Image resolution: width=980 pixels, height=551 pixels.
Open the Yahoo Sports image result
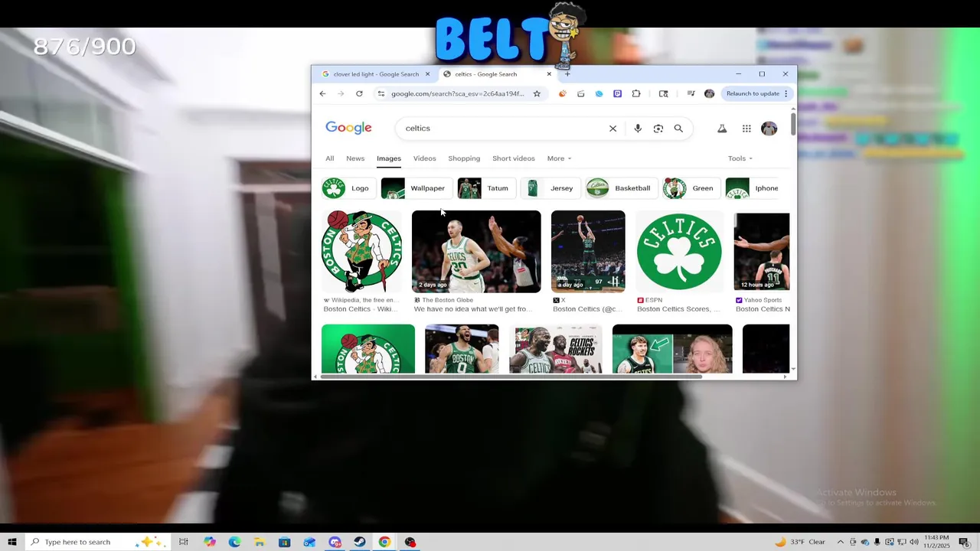pyautogui.click(x=762, y=252)
